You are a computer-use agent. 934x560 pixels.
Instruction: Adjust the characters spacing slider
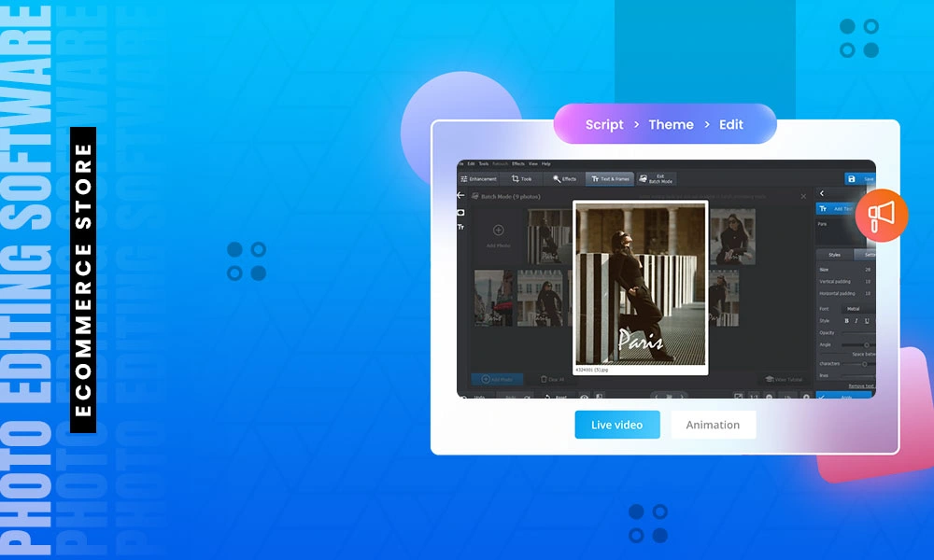[x=864, y=364]
